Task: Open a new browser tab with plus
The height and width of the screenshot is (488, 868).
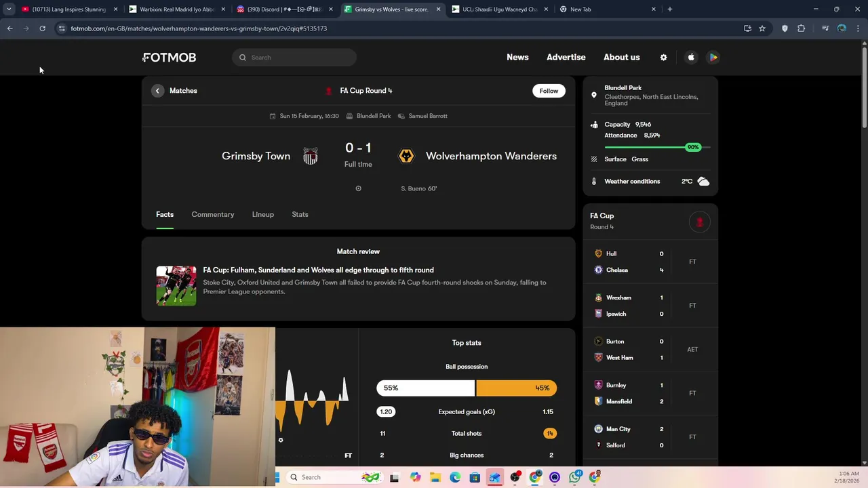Action: 670,9
